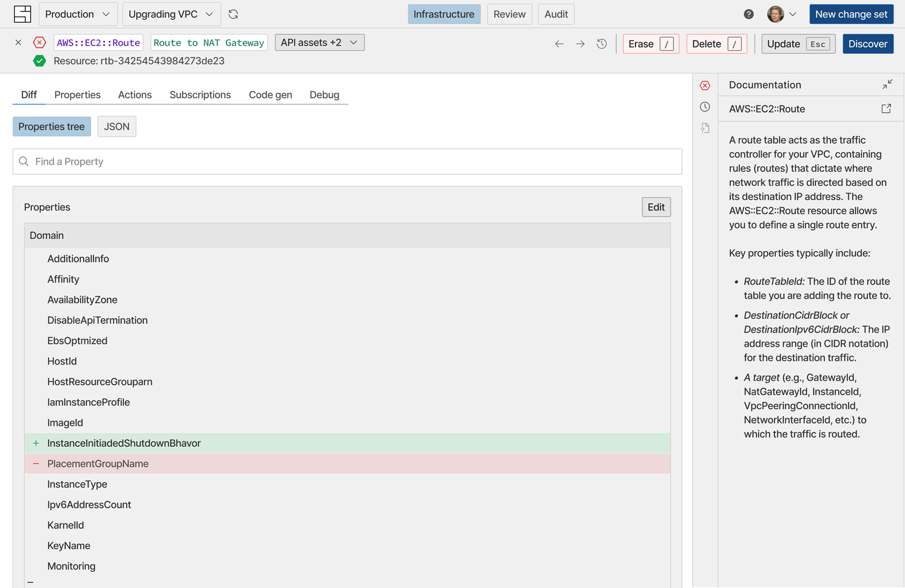Viewport: 905px width, 588px height.
Task: Expand the Upgrading VPC change set dropdown
Action: click(171, 14)
